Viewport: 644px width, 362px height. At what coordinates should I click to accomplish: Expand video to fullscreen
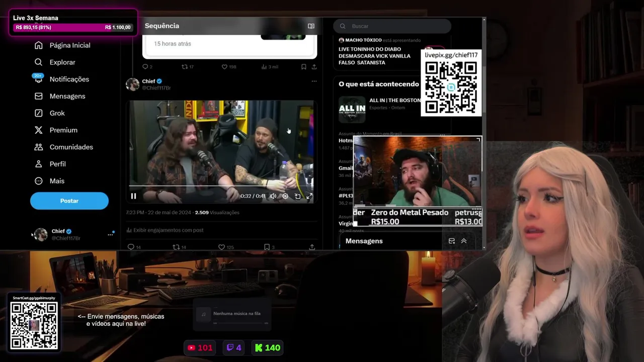(x=309, y=196)
